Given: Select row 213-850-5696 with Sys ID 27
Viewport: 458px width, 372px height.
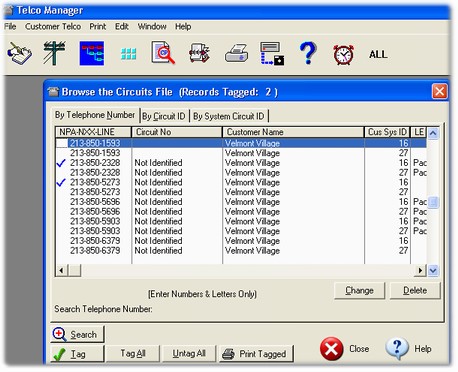Looking at the screenshot, I should click(241, 212).
